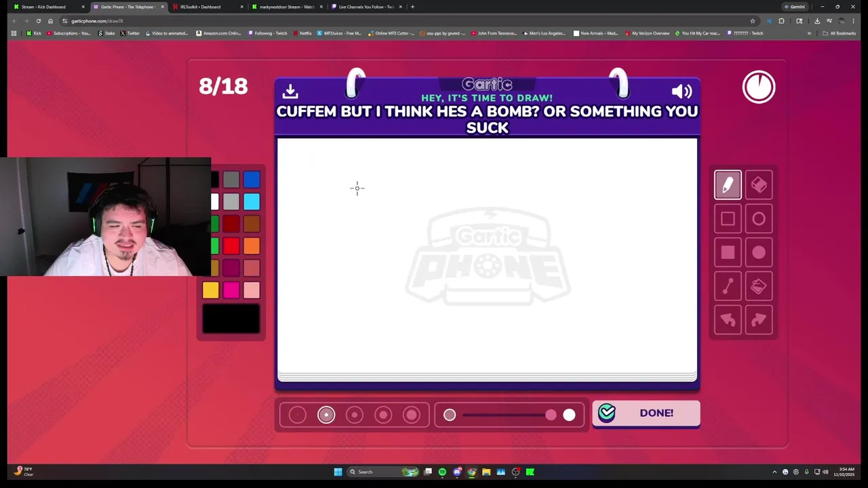Pick the salmon brown color swatch

click(x=252, y=268)
